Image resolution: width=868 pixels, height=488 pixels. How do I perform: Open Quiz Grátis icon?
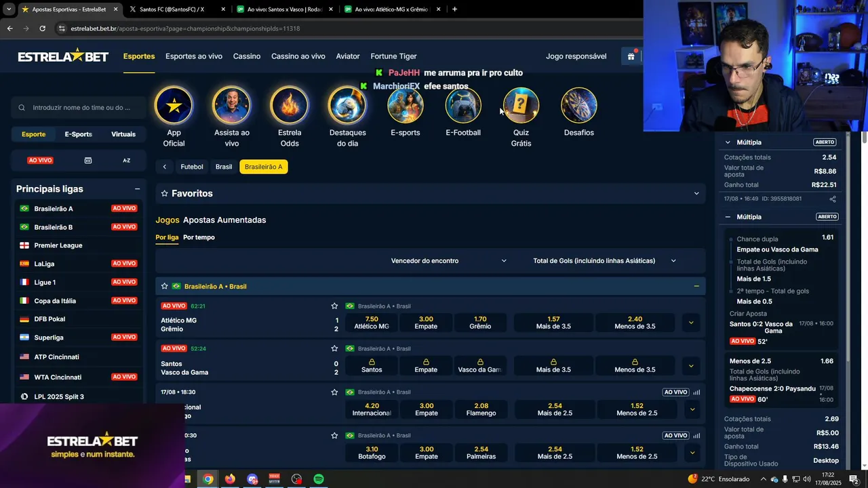coord(521,106)
